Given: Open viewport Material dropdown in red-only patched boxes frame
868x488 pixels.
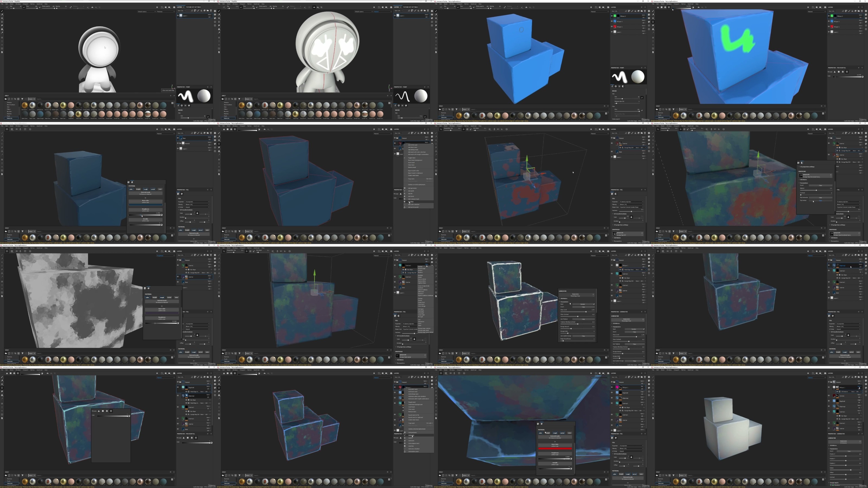Looking at the screenshot, I should (599, 134).
